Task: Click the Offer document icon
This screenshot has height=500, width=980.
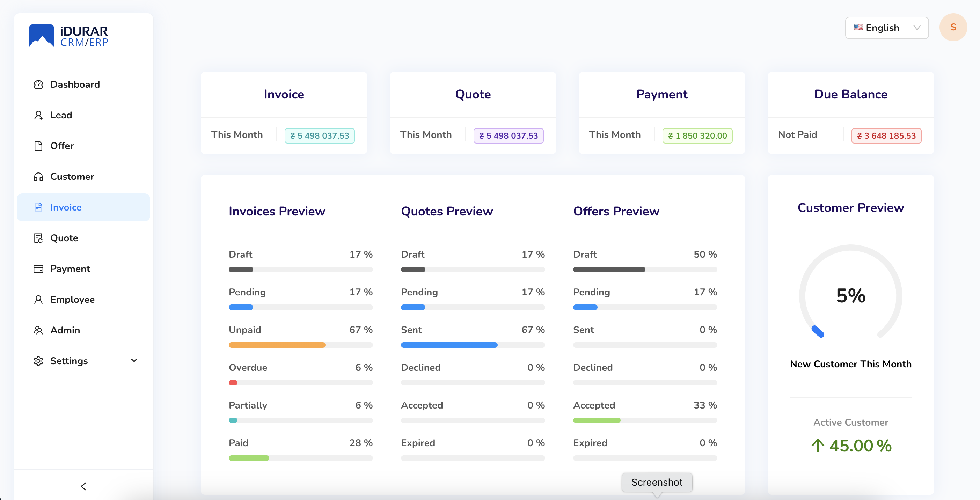Action: pyautogui.click(x=38, y=146)
